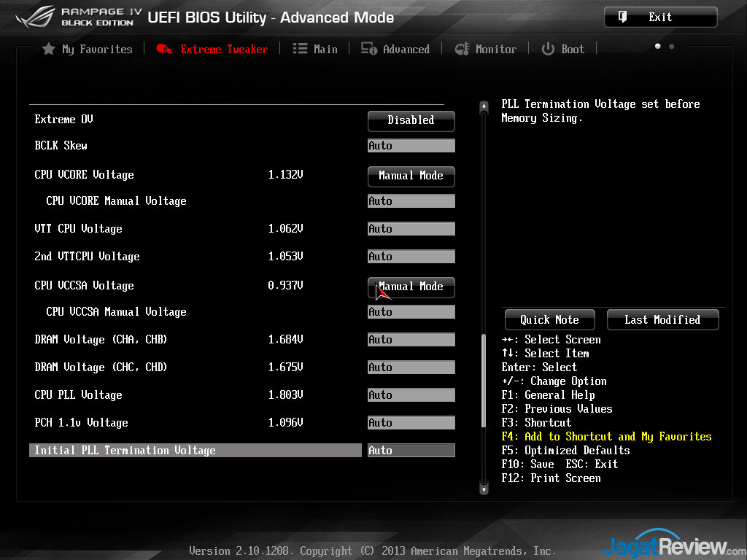Screen dimensions: 747x560
Task: Click the scroll up arrow above the settings list
Action: [x=484, y=106]
